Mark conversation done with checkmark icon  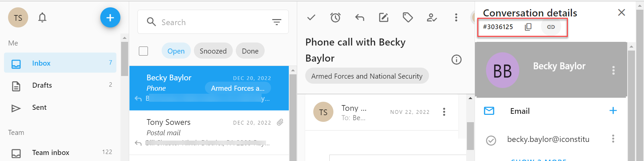tap(311, 17)
